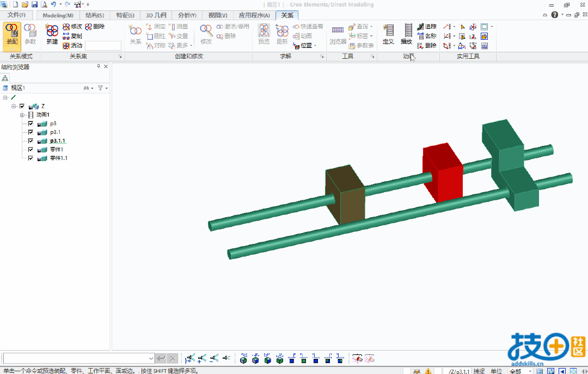Click 修改 in the 关系集 group
This screenshot has width=588, height=374.
tap(72, 26)
